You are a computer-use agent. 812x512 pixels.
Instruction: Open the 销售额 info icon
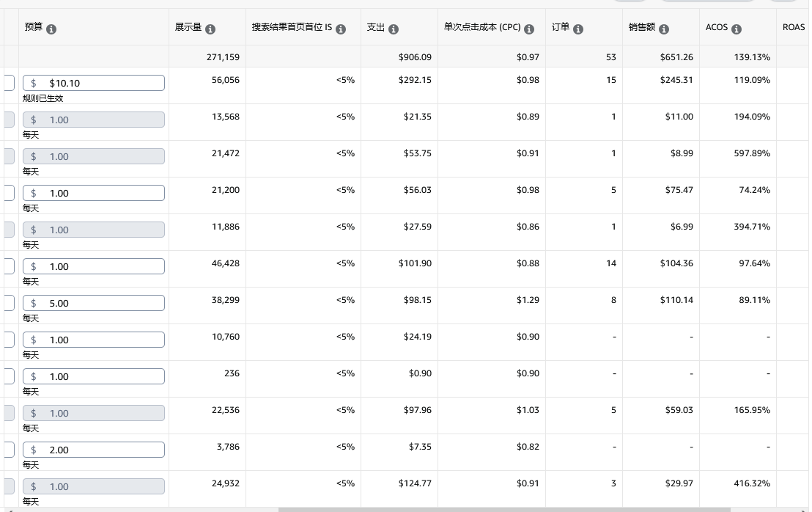[x=664, y=29]
